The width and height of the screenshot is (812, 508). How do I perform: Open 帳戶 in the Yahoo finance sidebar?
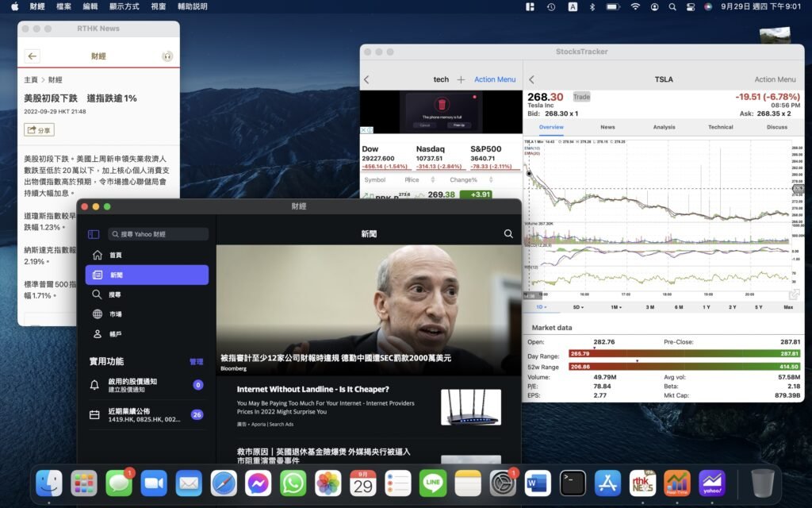147,334
